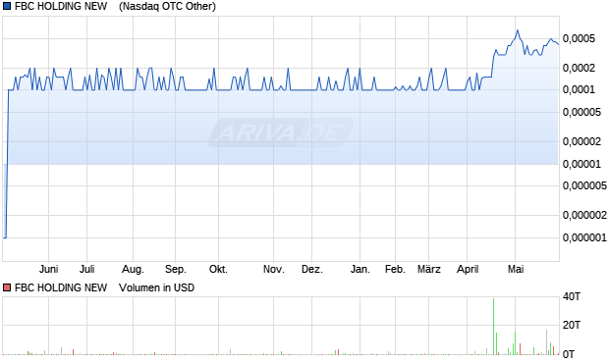Viewport: 609px width, 364px height.
Task: Click the 0,00005 price axis label
Action: pyautogui.click(x=581, y=113)
